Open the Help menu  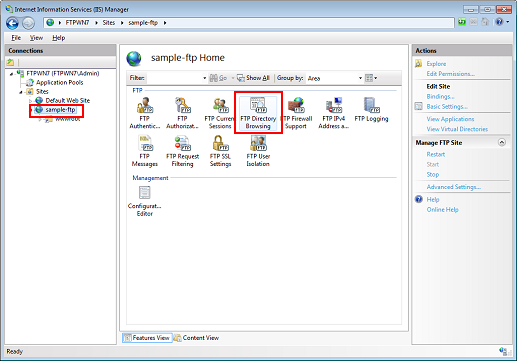pyautogui.click(x=58, y=38)
